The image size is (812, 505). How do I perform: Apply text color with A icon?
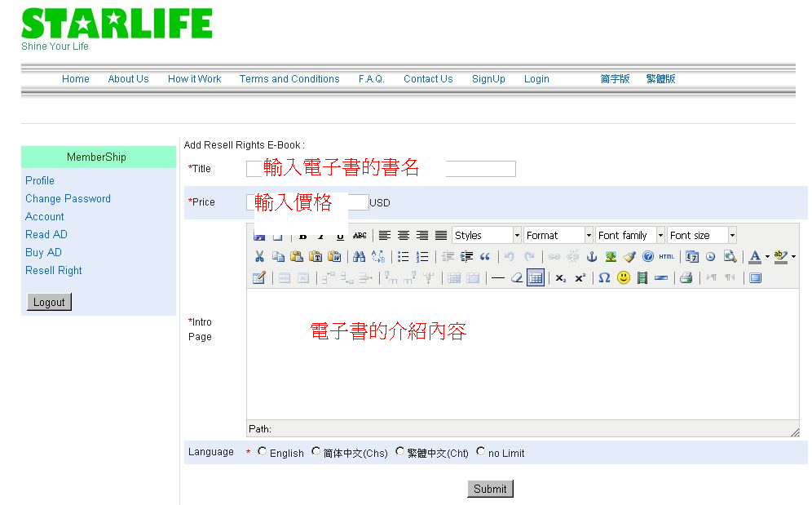(x=755, y=256)
